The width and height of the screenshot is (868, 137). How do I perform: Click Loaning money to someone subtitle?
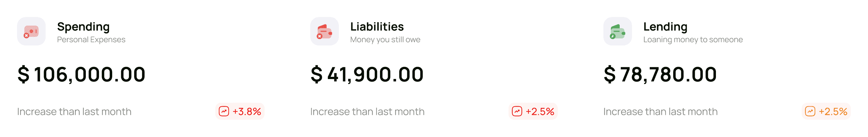(693, 40)
